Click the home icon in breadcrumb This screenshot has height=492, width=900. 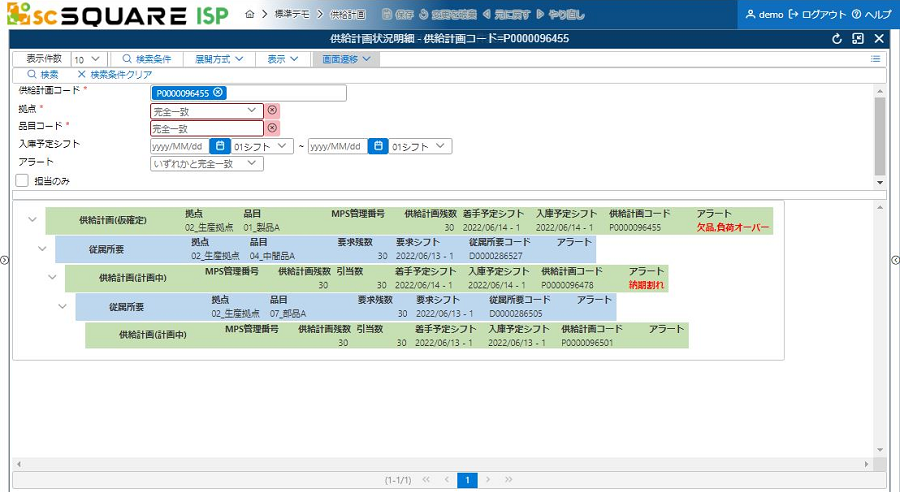[249, 14]
